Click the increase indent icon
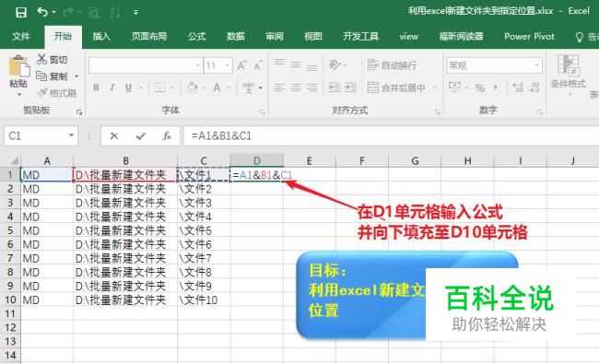The image size is (599, 364). [x=351, y=88]
